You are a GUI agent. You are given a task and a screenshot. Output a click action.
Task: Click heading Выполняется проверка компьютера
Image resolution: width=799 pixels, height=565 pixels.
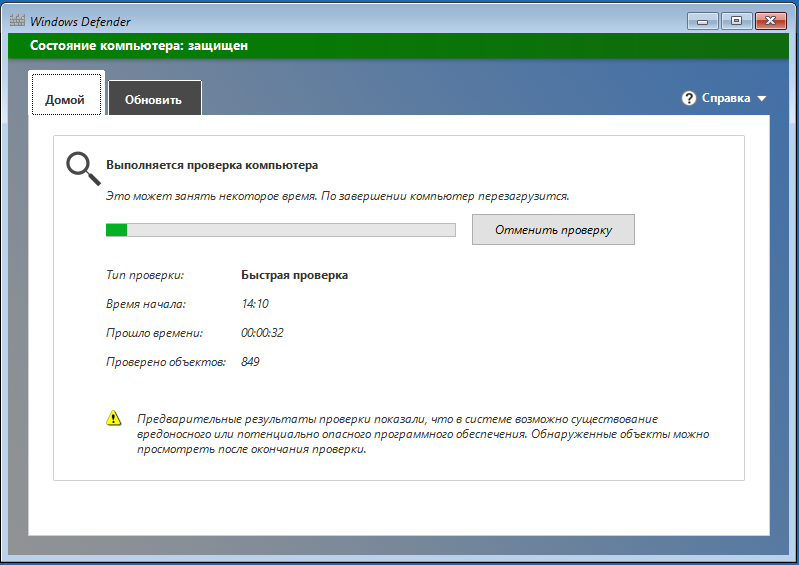point(212,165)
